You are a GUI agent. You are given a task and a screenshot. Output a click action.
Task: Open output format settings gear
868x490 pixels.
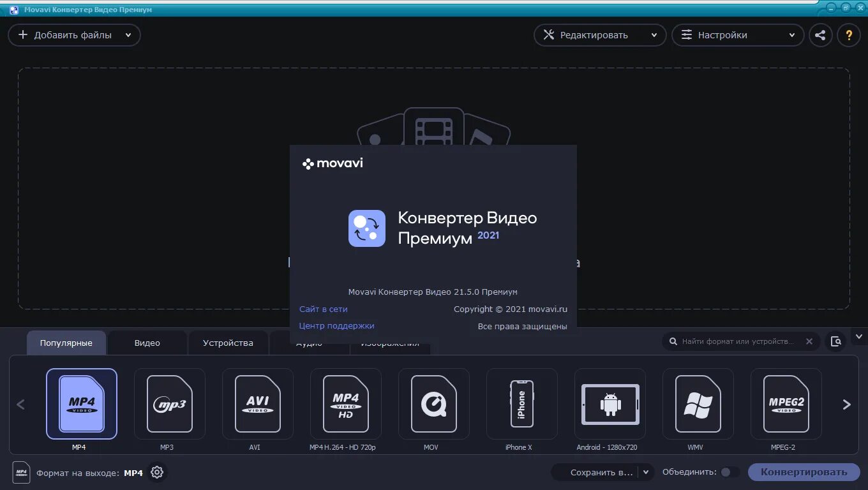click(x=157, y=473)
